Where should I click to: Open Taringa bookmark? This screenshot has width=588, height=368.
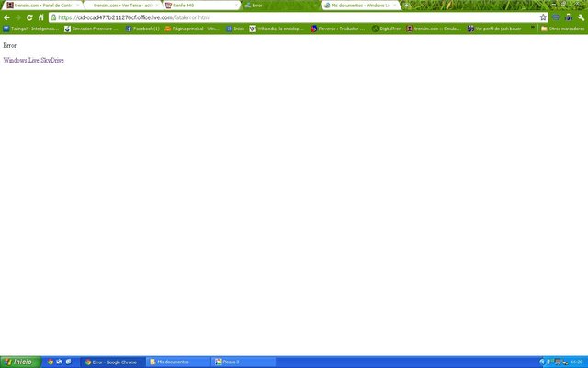[30, 29]
